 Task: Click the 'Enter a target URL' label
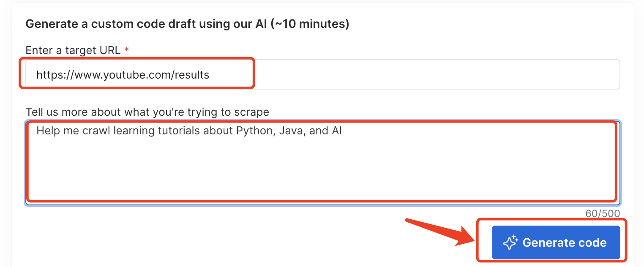[x=73, y=50]
